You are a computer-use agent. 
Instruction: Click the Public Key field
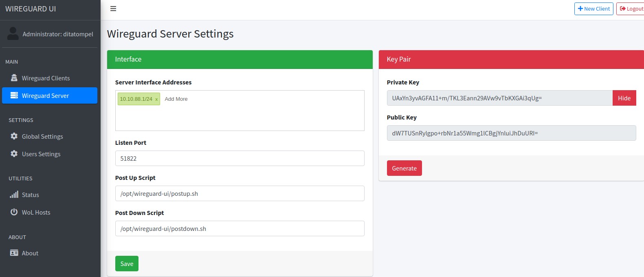[x=512, y=133]
